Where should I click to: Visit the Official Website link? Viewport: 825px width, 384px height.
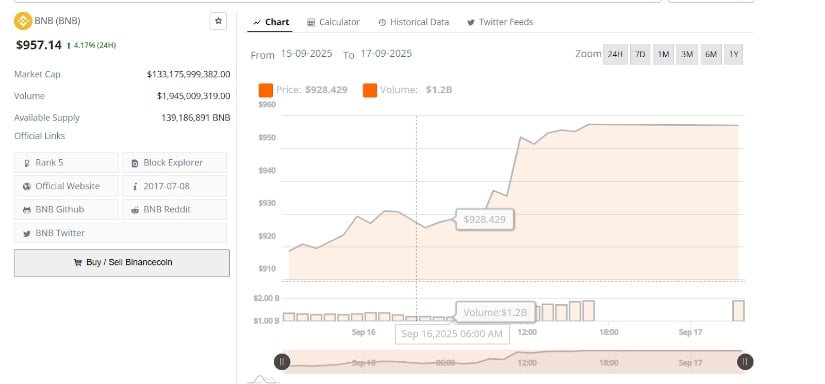tap(66, 186)
